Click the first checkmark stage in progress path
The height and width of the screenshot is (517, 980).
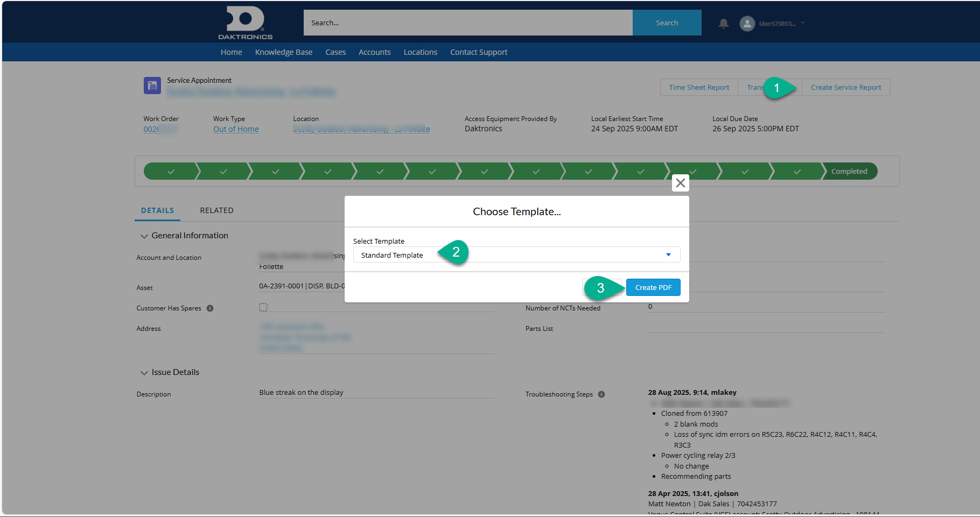point(171,172)
